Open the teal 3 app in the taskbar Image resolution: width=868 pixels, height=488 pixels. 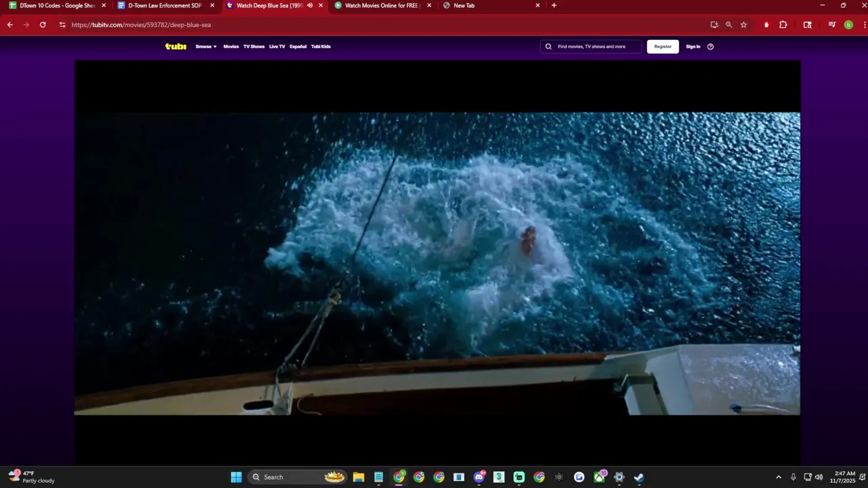click(499, 477)
